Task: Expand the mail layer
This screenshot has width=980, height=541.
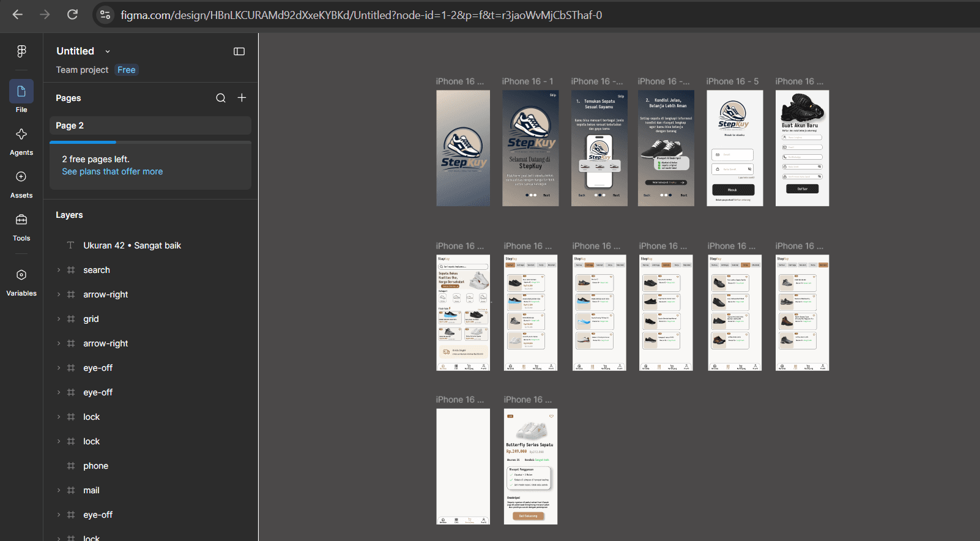Action: (59, 490)
